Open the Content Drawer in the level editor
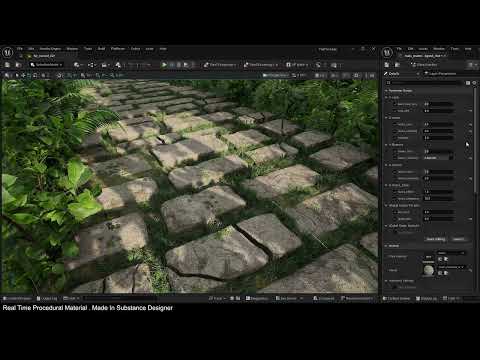Image resolution: width=480 pixels, height=360 pixels. tap(17, 298)
